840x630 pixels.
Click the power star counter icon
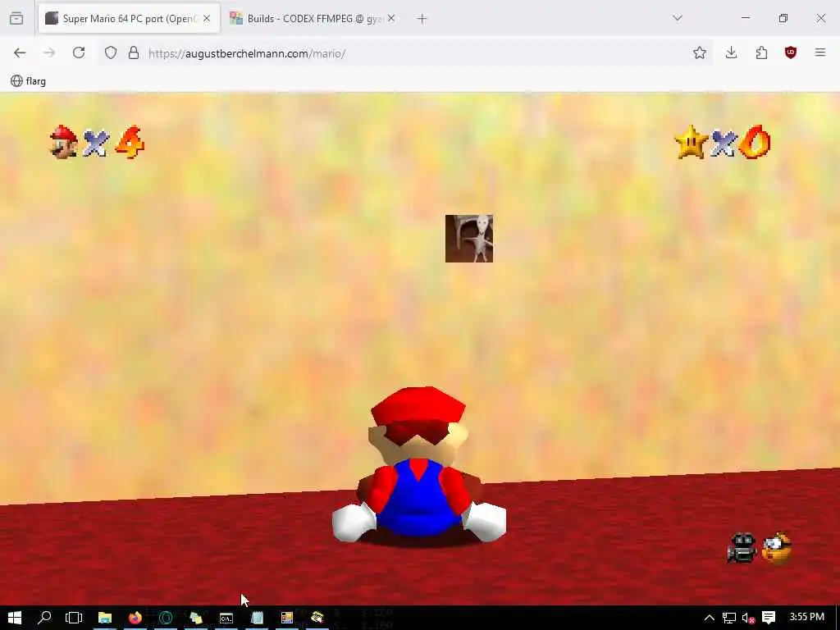pyautogui.click(x=691, y=142)
